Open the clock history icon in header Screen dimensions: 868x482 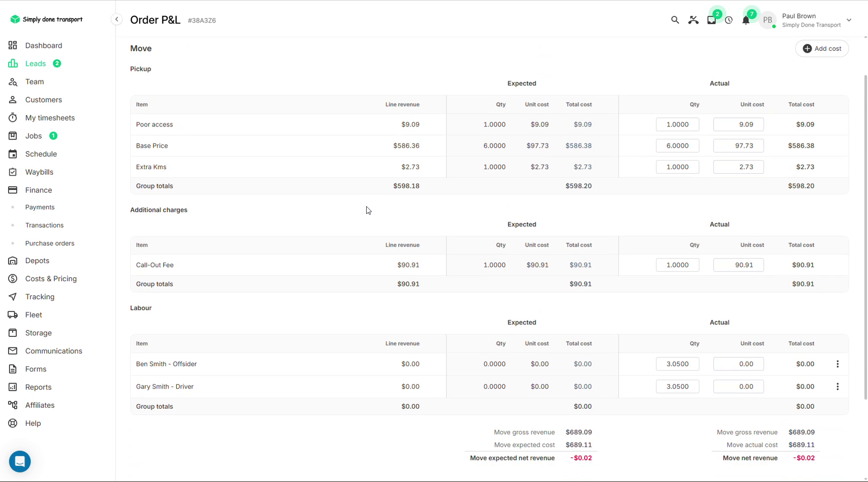point(729,20)
